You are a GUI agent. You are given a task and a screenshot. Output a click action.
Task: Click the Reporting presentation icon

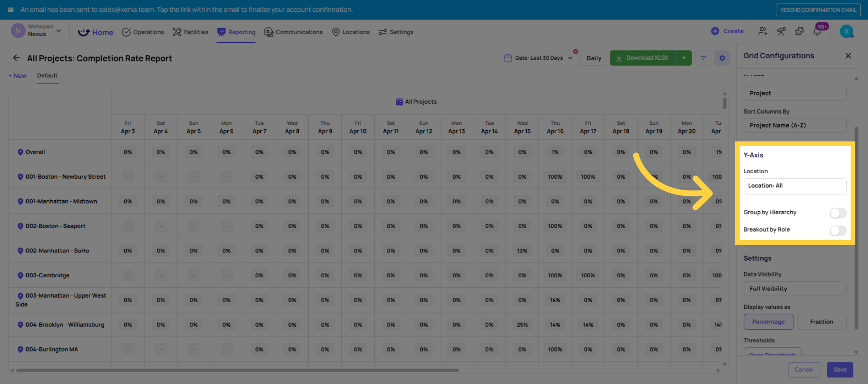tap(221, 32)
